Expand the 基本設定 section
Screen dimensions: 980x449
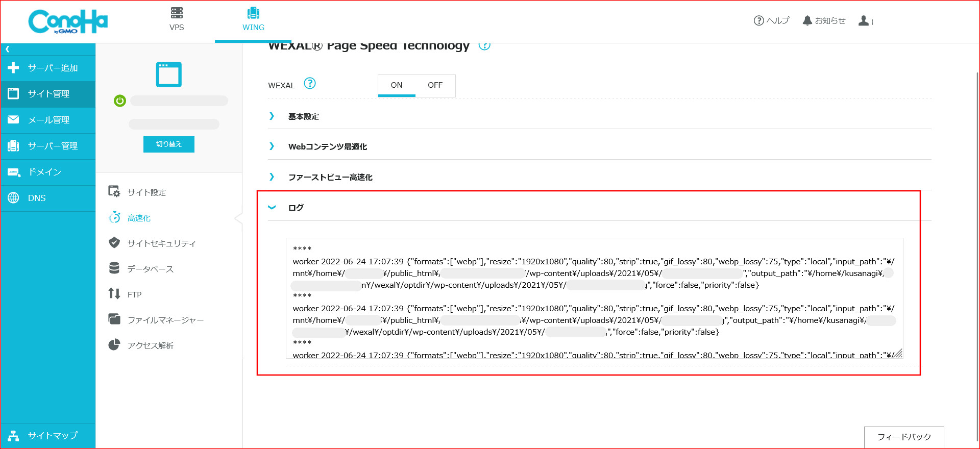(x=303, y=116)
